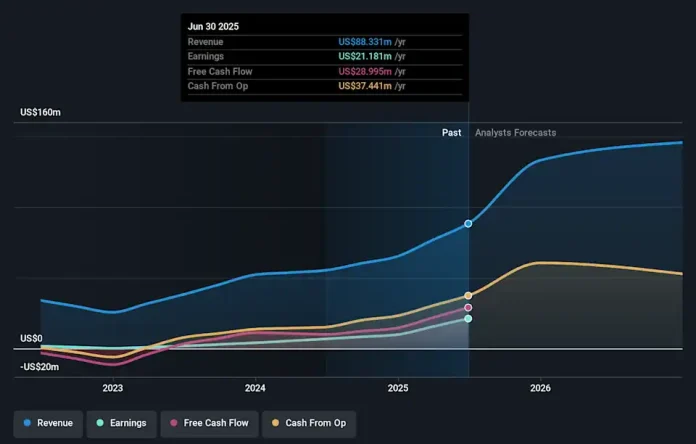
Task: Click the teal Earnings legend dot
Action: [x=99, y=423]
